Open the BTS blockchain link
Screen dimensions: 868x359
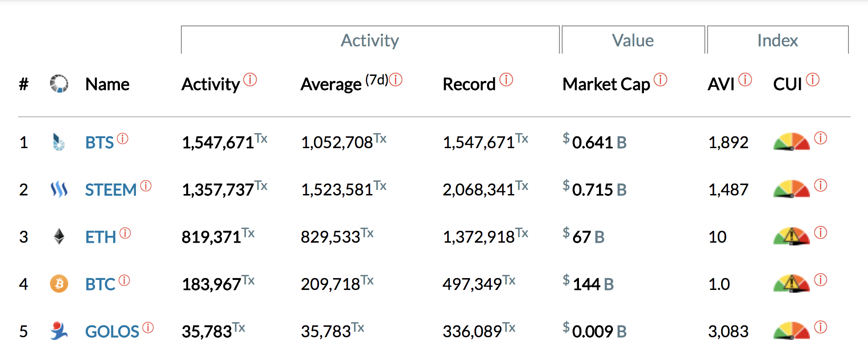tap(100, 143)
